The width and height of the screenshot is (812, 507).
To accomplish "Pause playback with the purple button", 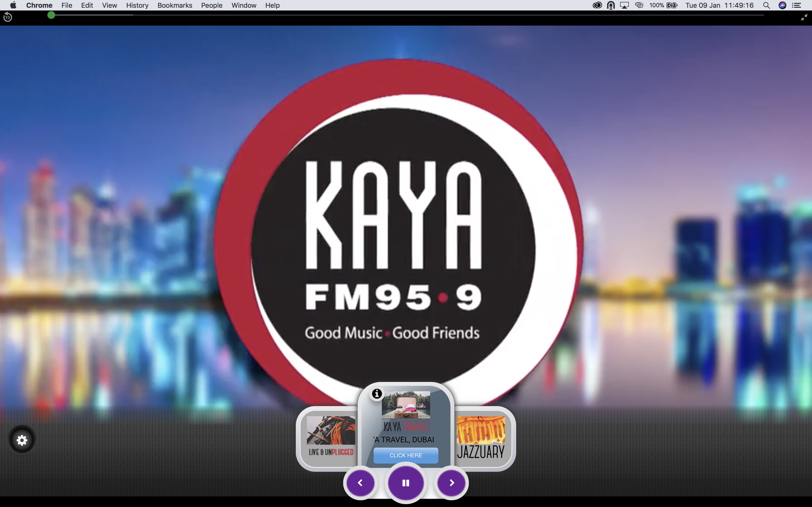I will point(406,483).
